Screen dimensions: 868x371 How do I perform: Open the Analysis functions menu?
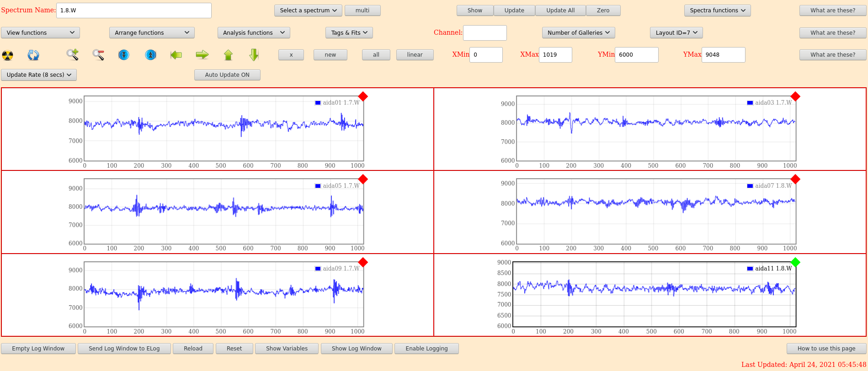tap(254, 33)
